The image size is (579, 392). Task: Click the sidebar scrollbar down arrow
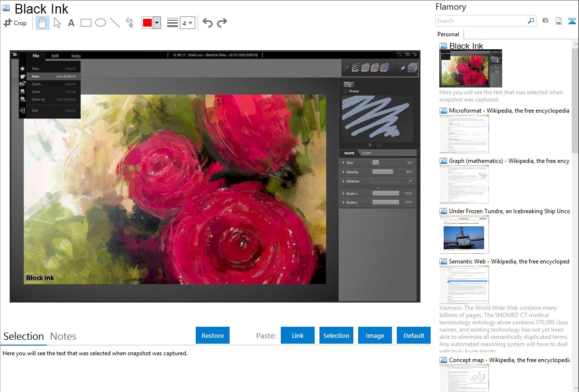pos(576,388)
